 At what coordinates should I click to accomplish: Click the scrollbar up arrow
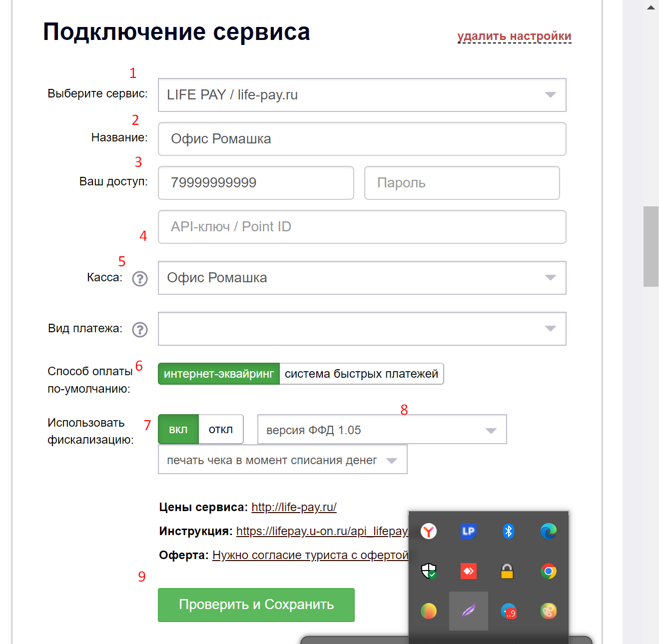(x=651, y=7)
